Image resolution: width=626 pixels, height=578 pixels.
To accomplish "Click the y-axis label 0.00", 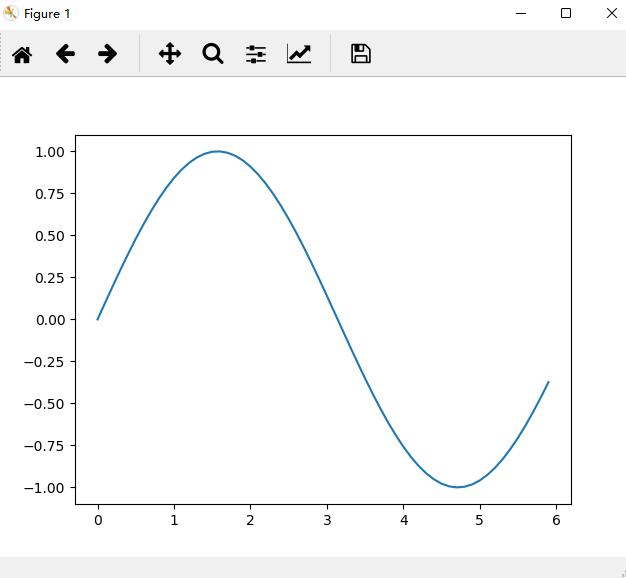I will (x=50, y=320).
